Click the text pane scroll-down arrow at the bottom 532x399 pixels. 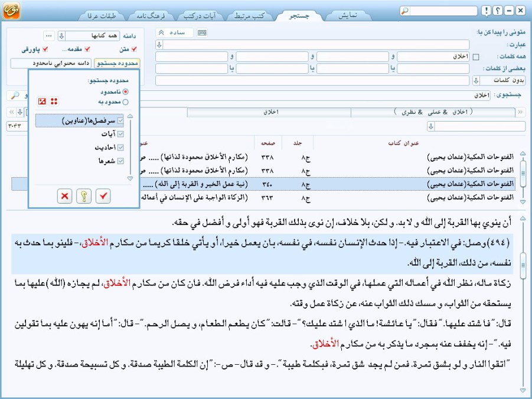pyautogui.click(x=523, y=391)
